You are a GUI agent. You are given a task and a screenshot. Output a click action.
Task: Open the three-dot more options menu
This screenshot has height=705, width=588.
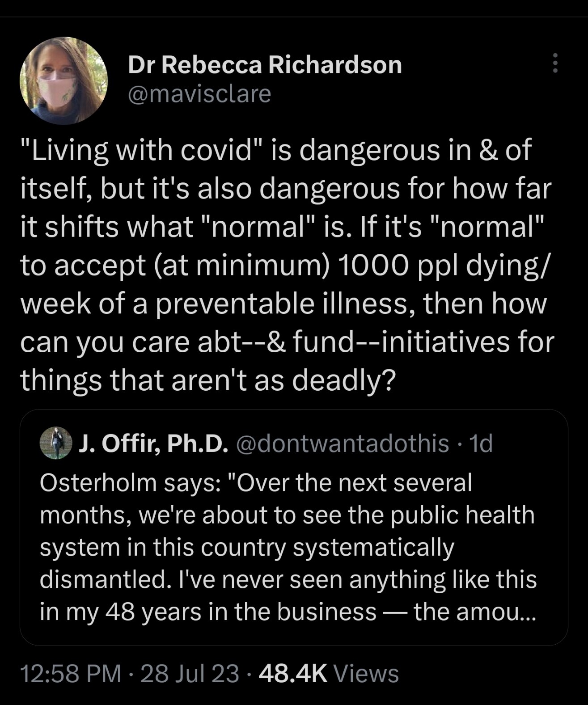click(x=555, y=63)
